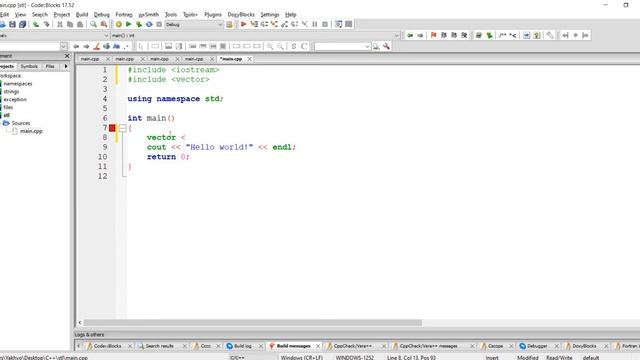Open the search text dropdown arrow

63,47
